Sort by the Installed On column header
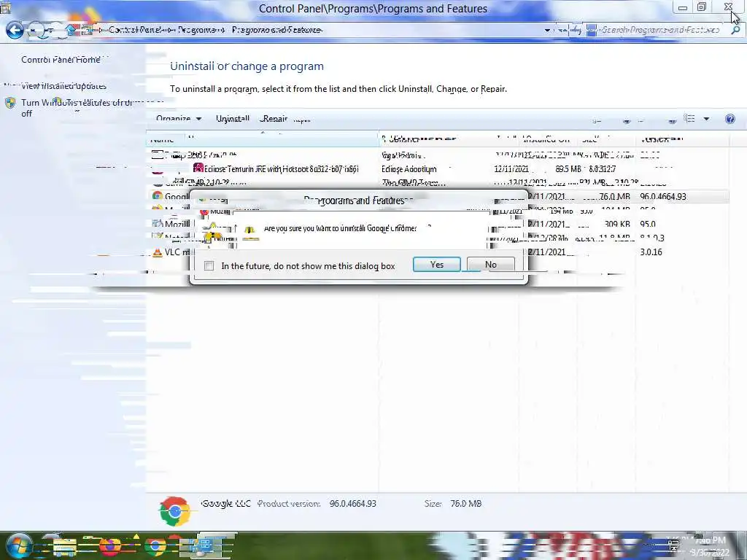747x560 pixels. pos(546,139)
